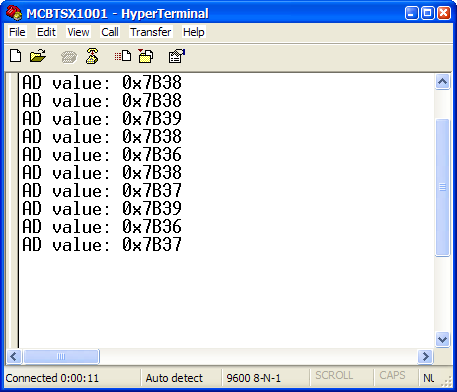Open the Edit menu
The image size is (457, 392).
tap(46, 32)
